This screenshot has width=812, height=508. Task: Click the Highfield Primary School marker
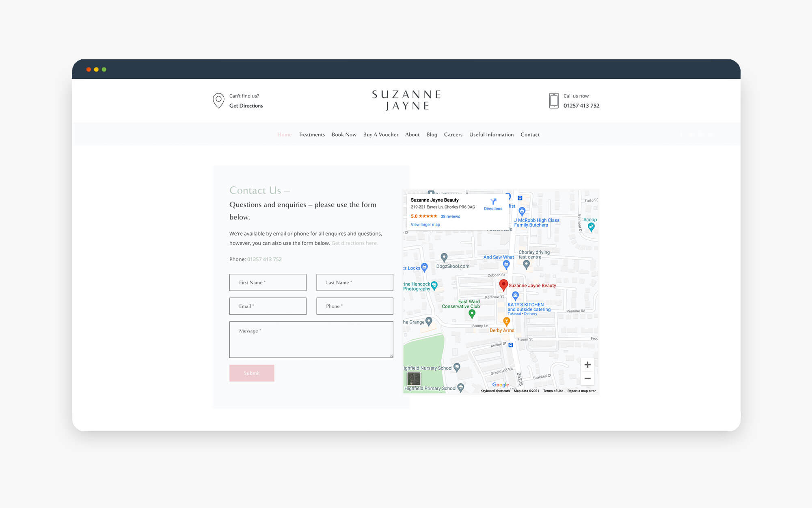click(460, 388)
